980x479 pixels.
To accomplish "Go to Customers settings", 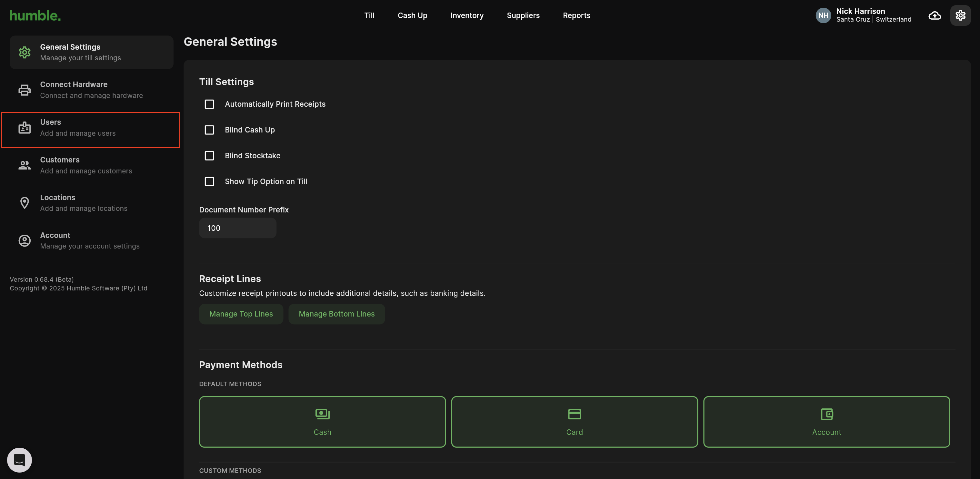I will click(91, 165).
